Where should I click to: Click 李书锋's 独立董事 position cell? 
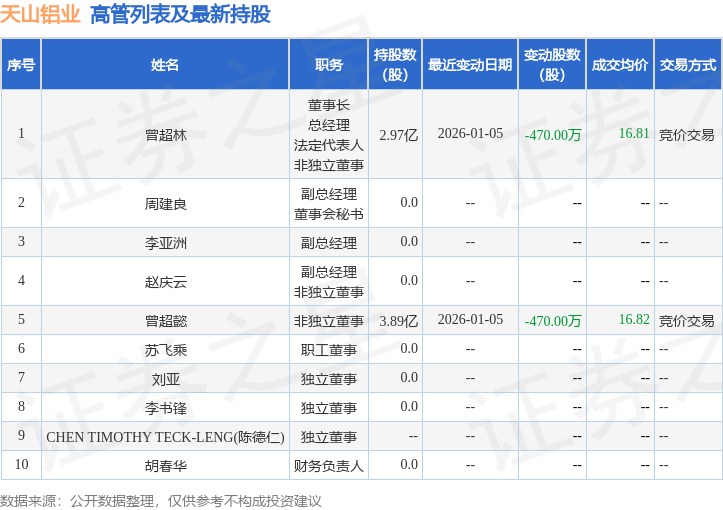[329, 408]
